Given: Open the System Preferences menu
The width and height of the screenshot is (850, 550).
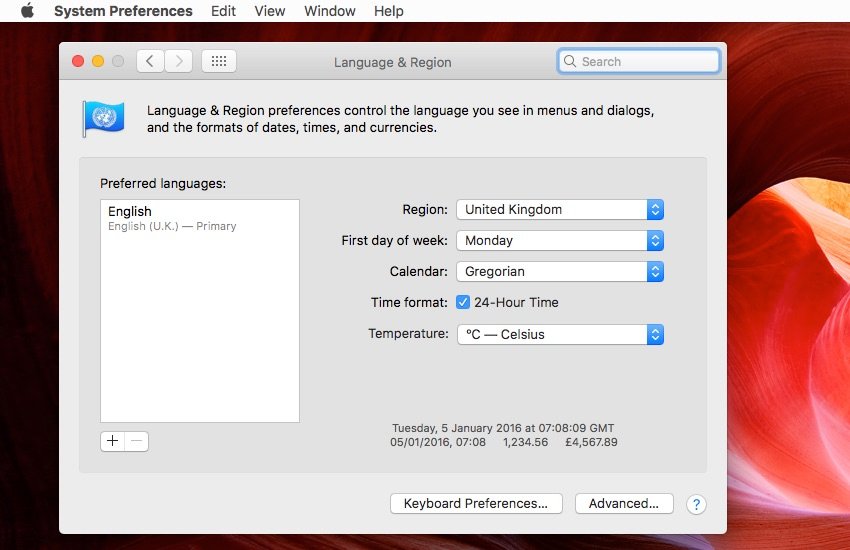Looking at the screenshot, I should point(123,11).
